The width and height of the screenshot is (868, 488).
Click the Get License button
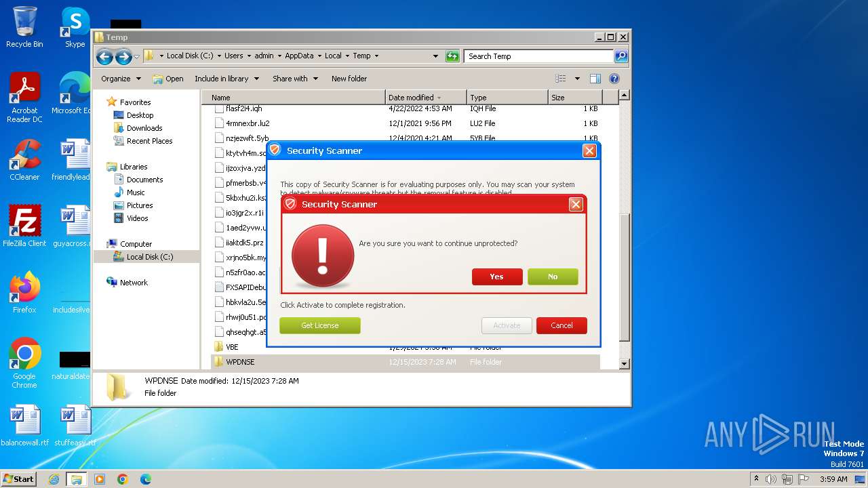click(320, 325)
